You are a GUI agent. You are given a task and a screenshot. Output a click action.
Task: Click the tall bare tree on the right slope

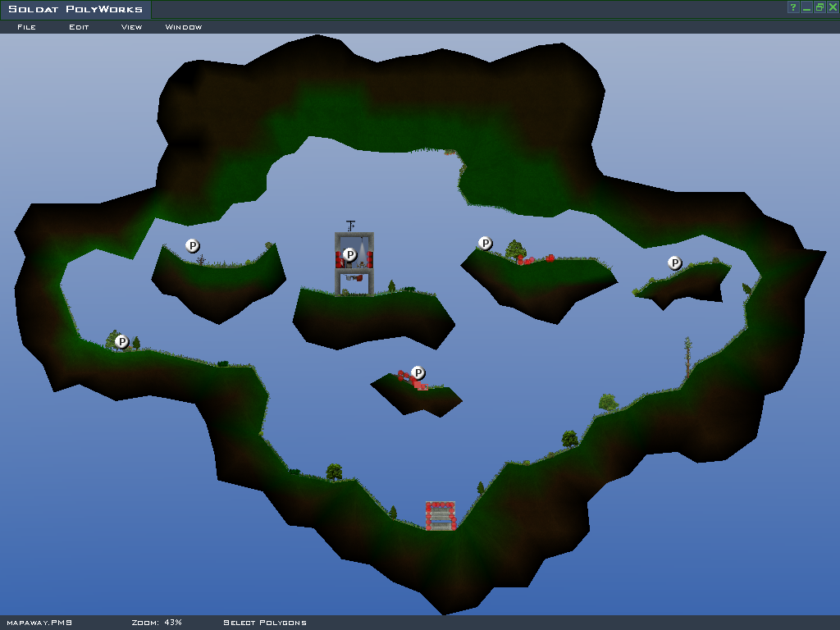(x=687, y=355)
